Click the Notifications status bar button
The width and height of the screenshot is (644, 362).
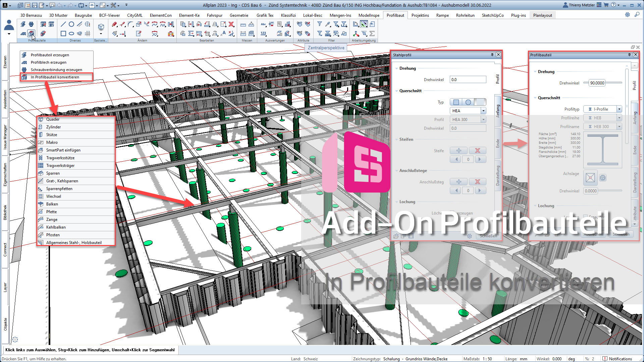617,359
